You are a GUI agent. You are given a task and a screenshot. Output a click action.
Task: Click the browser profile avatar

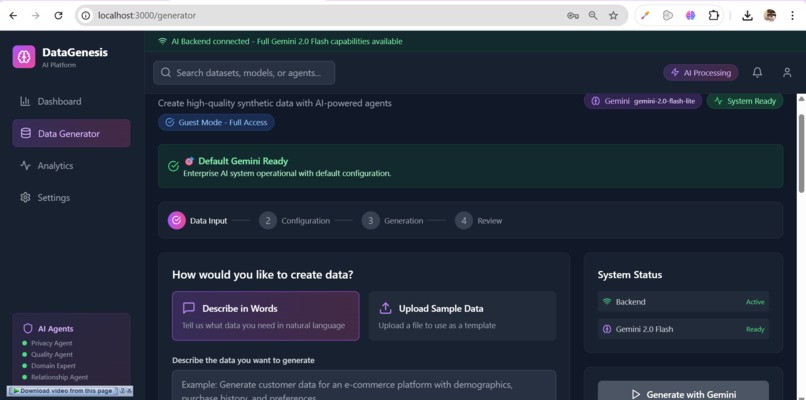pyautogui.click(x=770, y=15)
